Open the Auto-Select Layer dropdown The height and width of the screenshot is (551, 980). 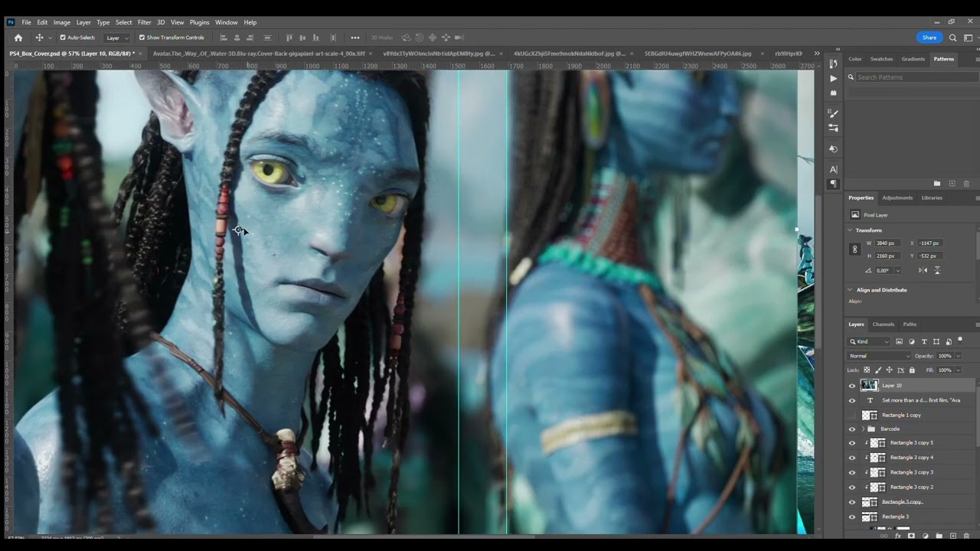pyautogui.click(x=116, y=37)
